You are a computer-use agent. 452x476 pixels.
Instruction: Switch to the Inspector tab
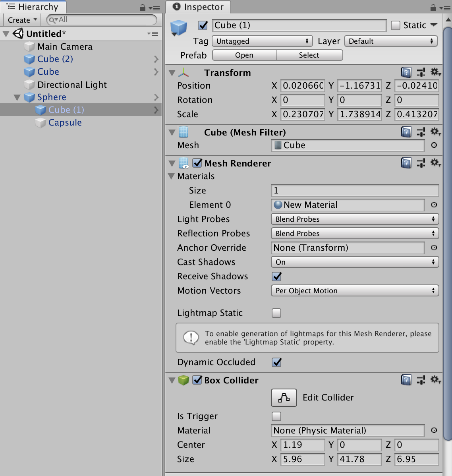(198, 7)
